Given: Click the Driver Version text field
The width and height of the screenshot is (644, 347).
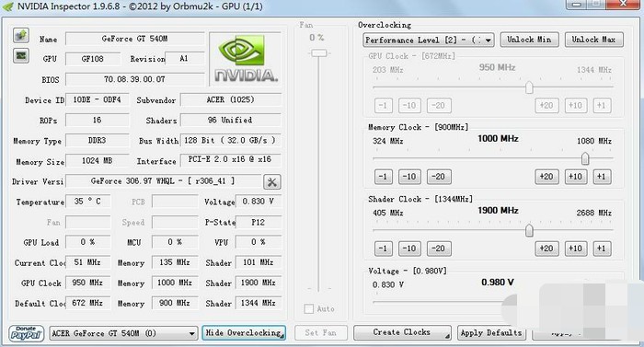Looking at the screenshot, I should [x=164, y=181].
